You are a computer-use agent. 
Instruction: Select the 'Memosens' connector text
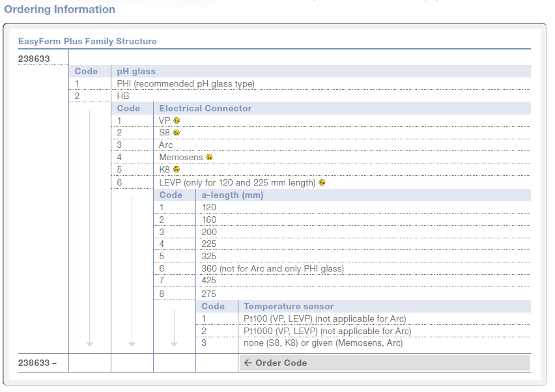(x=181, y=157)
